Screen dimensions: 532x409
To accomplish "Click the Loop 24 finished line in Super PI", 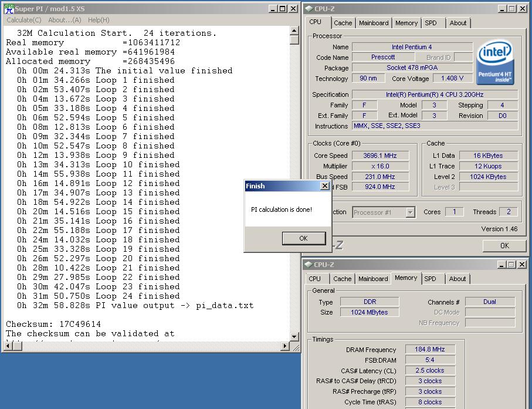I will [99, 296].
